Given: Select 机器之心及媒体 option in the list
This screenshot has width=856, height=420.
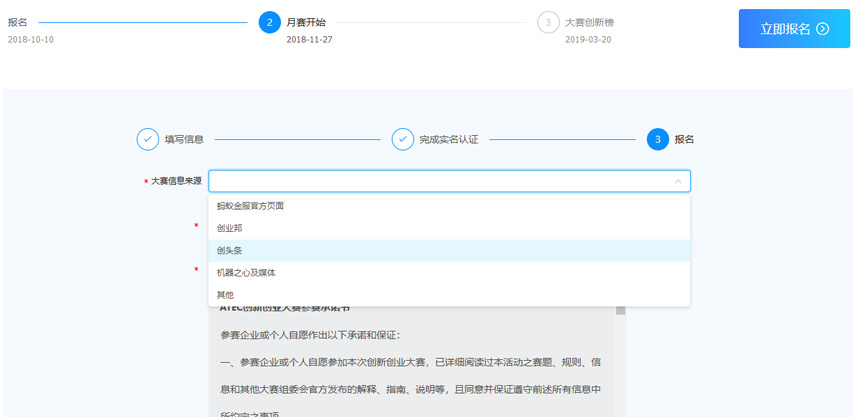Looking at the screenshot, I should (246, 272).
